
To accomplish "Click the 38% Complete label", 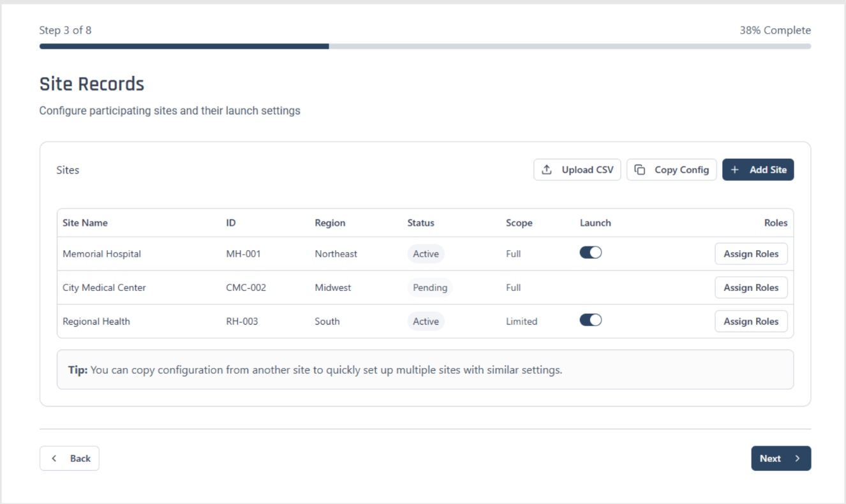I will 775,30.
